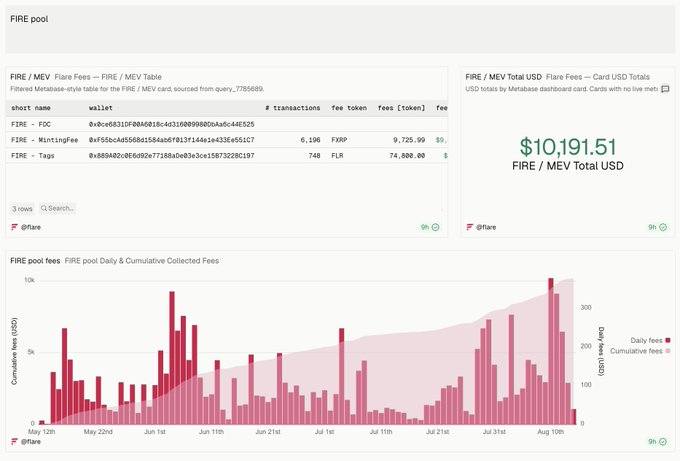Screen dimensions: 680x461
Task: Click the green check refresh icon in Total USD card
Action: click(x=663, y=227)
